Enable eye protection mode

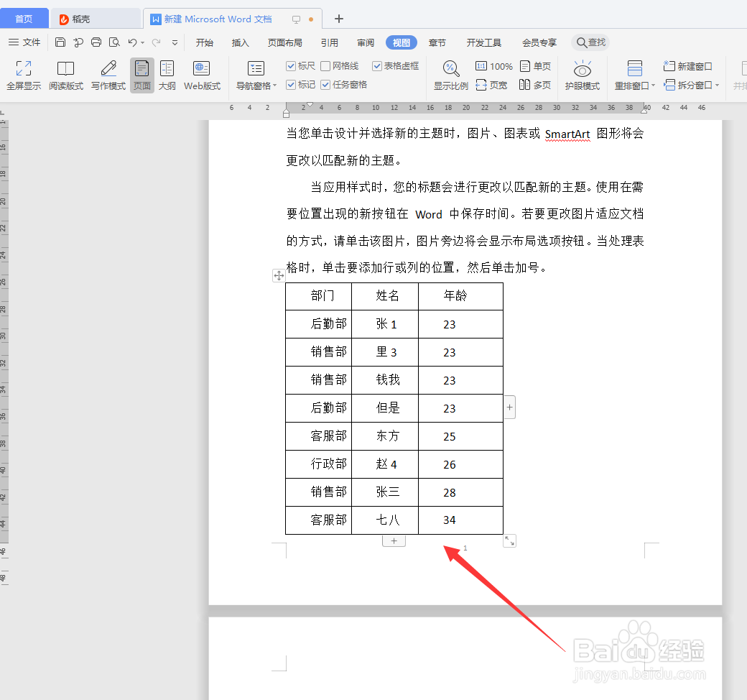[x=583, y=75]
